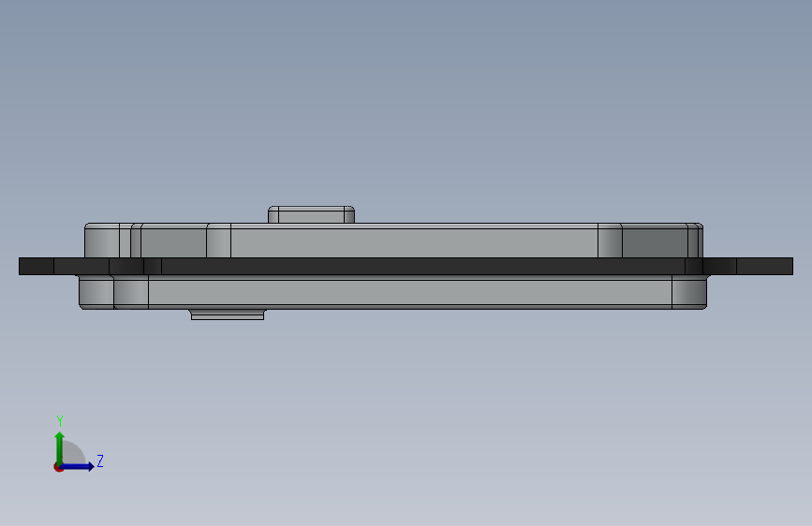Select the small raised boss on top of the model
The width and height of the screenshot is (812, 526).
(311, 215)
